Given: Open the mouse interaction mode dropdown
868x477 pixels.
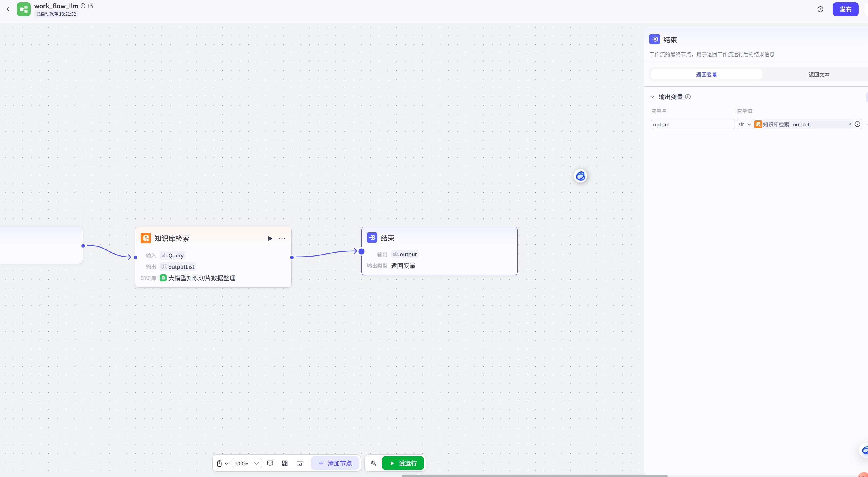Looking at the screenshot, I should pyautogui.click(x=222, y=463).
